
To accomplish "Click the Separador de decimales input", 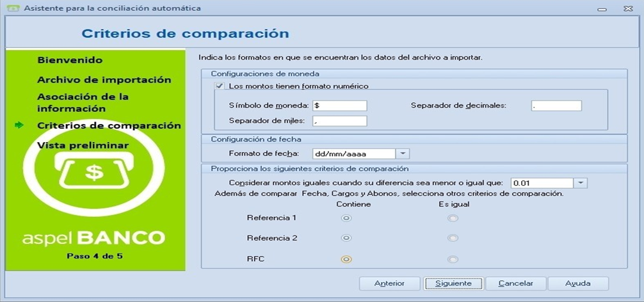I will (x=556, y=106).
